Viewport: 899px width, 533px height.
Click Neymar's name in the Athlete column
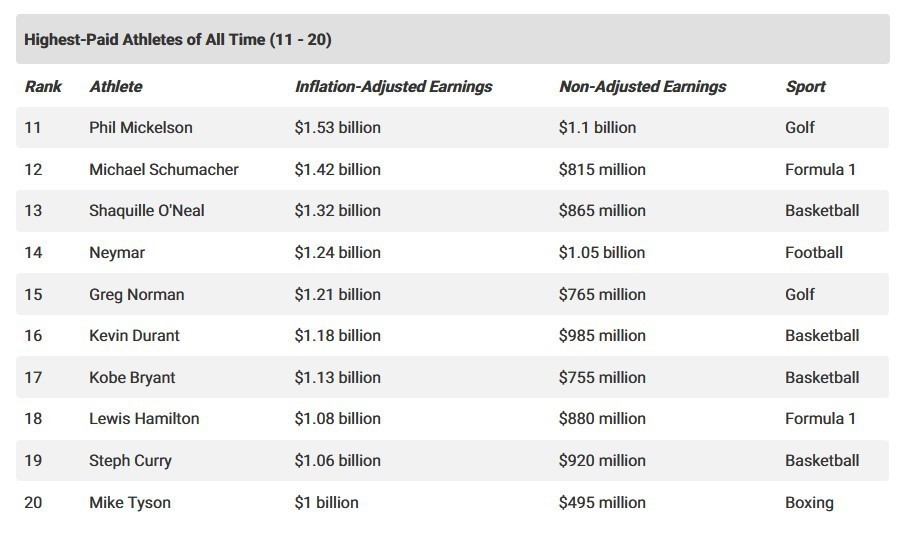tap(117, 253)
